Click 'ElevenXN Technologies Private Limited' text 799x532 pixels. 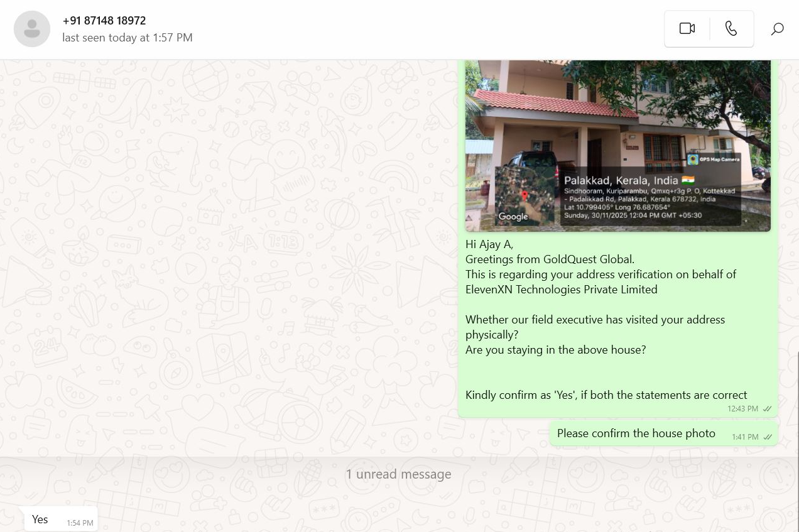(x=562, y=290)
